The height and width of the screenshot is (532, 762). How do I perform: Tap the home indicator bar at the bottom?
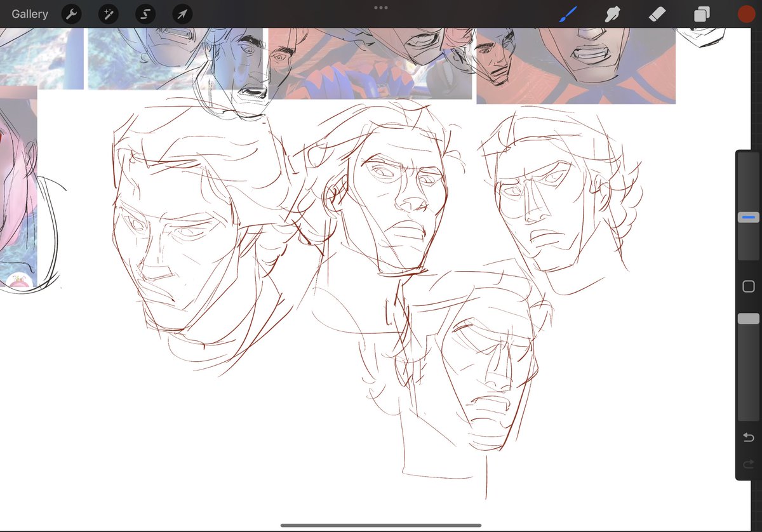tap(381, 525)
